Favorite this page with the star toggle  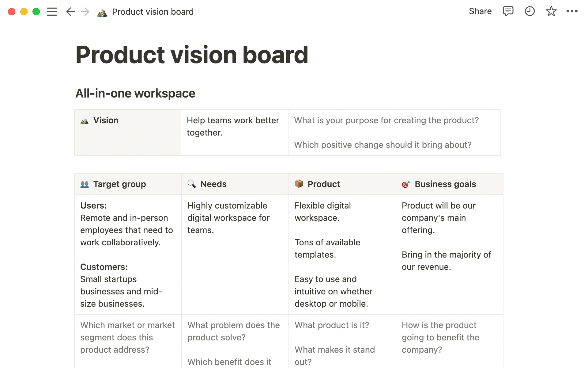[551, 11]
